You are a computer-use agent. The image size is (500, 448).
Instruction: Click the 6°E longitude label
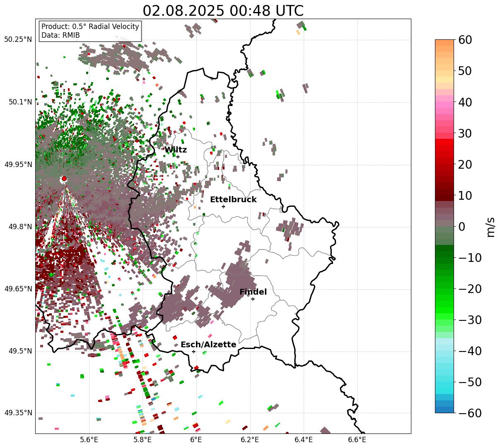click(x=196, y=440)
